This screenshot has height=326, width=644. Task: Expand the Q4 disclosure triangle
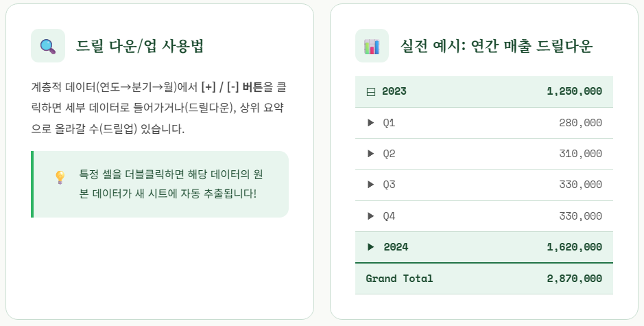pos(370,216)
